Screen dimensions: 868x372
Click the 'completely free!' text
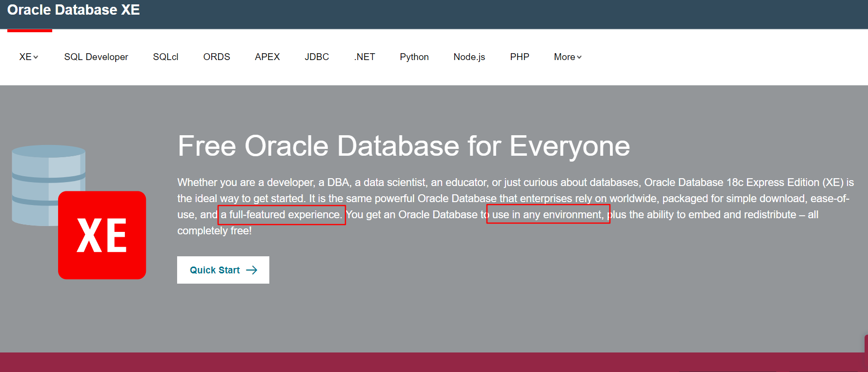coord(215,231)
